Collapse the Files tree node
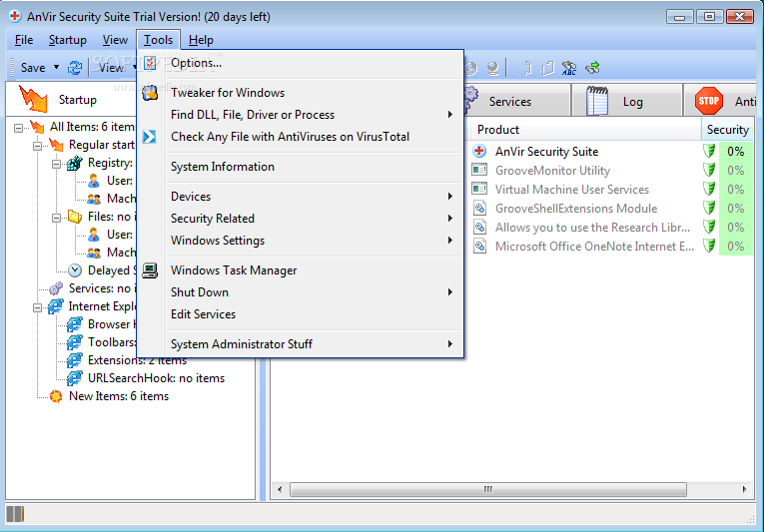Screen dimensions: 764x532 [x=57, y=218]
